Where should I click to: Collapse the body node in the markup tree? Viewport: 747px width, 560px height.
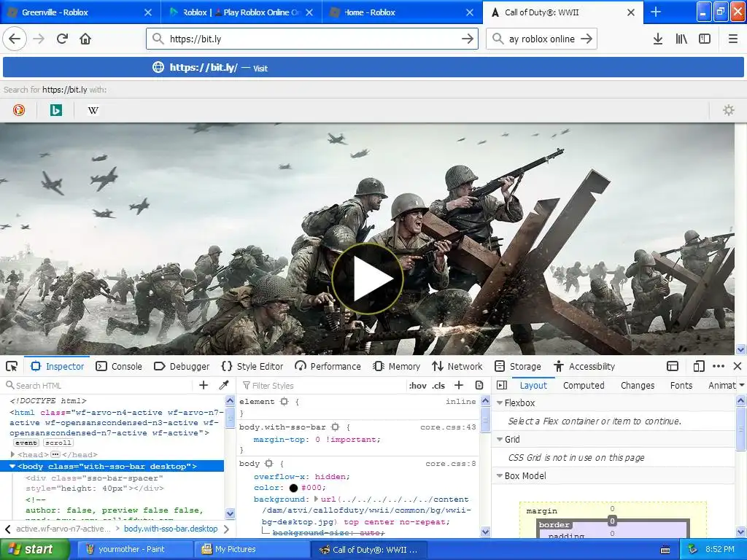tap(13, 466)
